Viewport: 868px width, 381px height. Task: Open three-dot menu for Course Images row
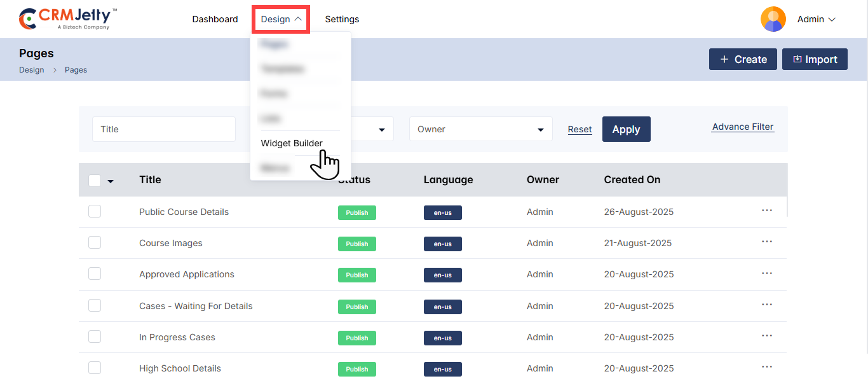766,242
